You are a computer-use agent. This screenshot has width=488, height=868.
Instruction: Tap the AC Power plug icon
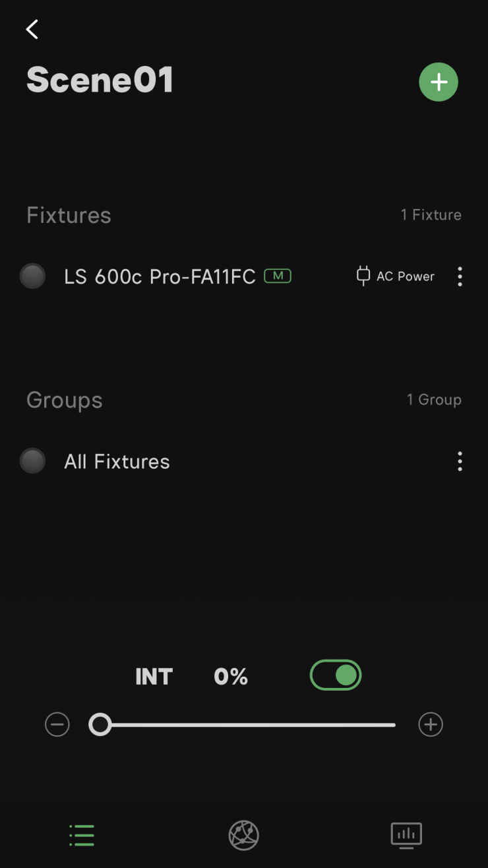[x=363, y=276]
